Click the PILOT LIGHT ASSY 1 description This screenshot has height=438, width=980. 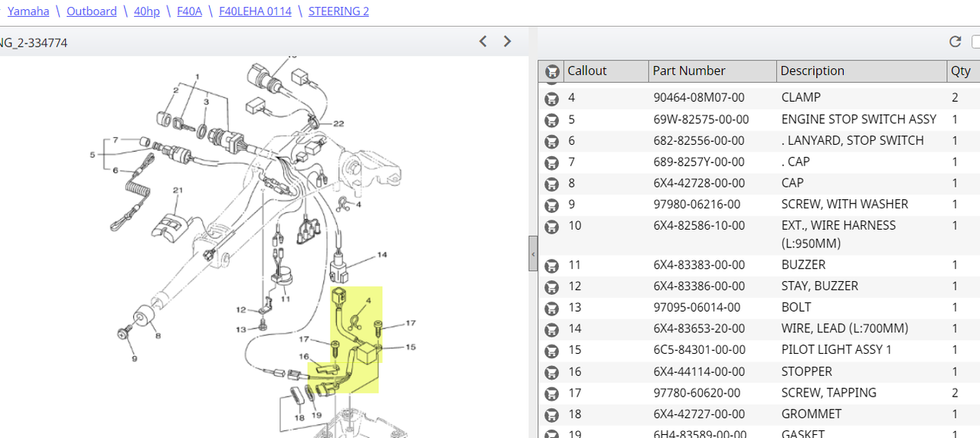tap(836, 350)
